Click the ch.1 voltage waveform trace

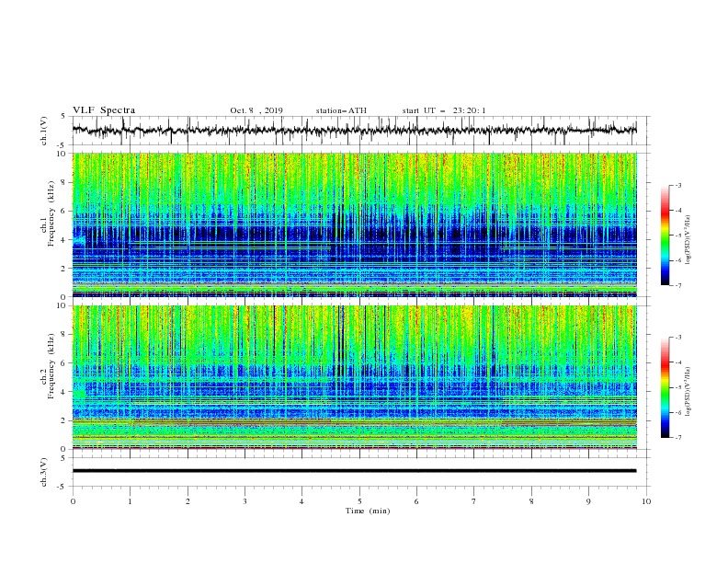click(354, 131)
